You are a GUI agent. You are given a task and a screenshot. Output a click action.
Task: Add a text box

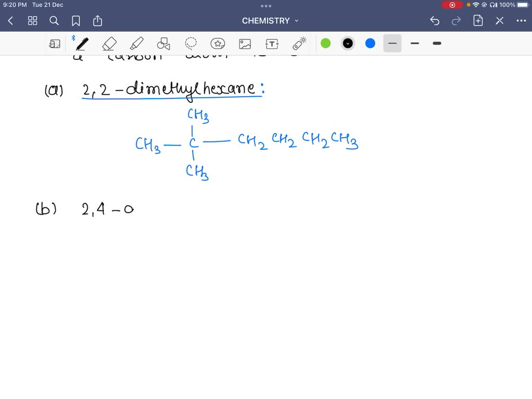pyautogui.click(x=272, y=44)
